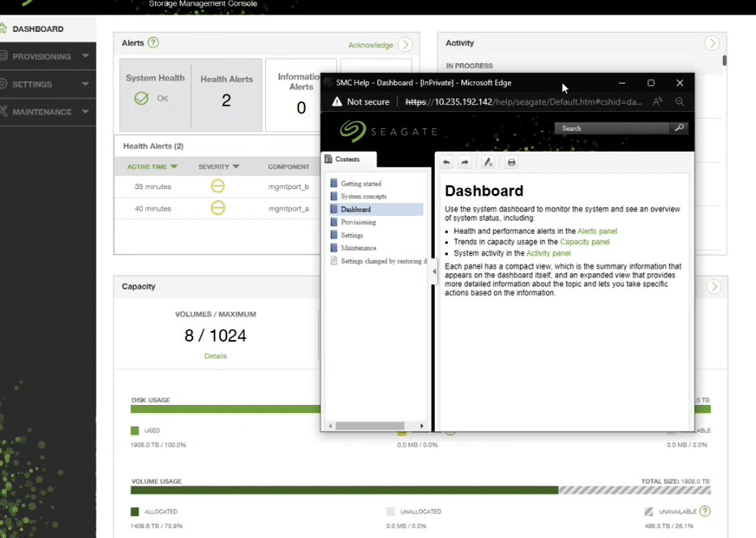Select the System Health tab
This screenshot has height=538, width=756.
(x=155, y=95)
